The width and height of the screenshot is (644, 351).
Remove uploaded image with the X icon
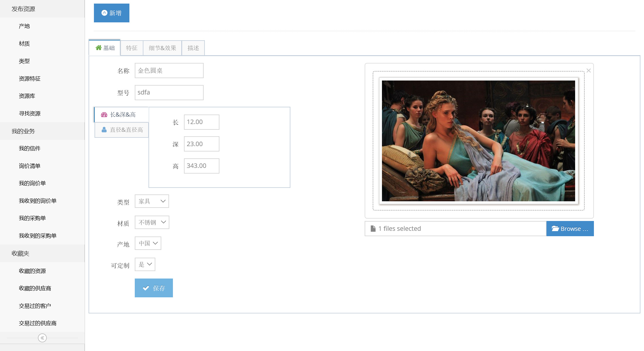coord(589,70)
